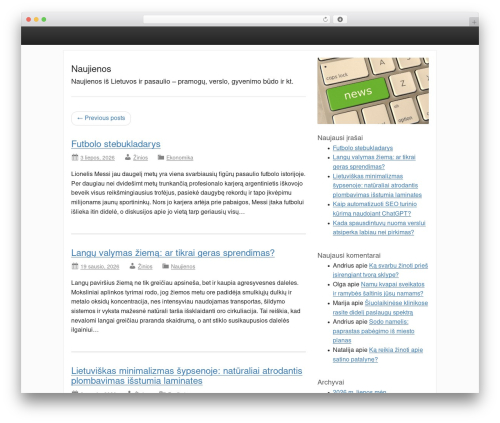Open Marija comment link Šiuolaikinėse klinikose

click(x=380, y=308)
